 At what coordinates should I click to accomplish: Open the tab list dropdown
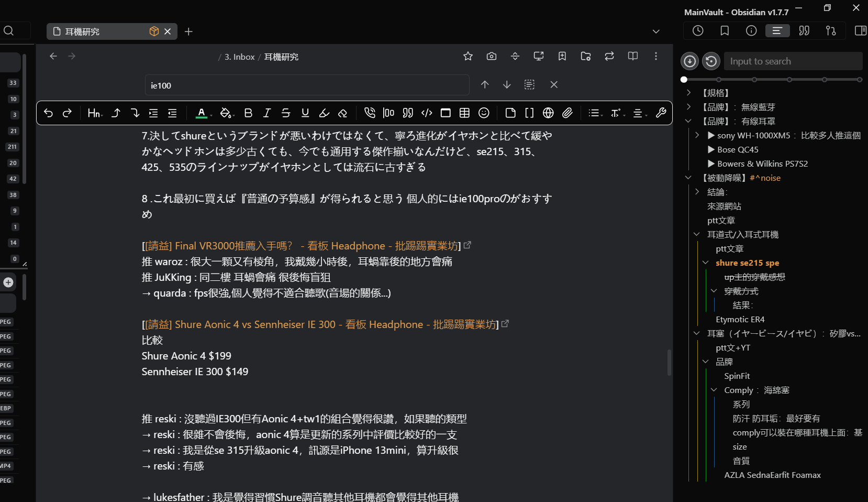point(656,31)
